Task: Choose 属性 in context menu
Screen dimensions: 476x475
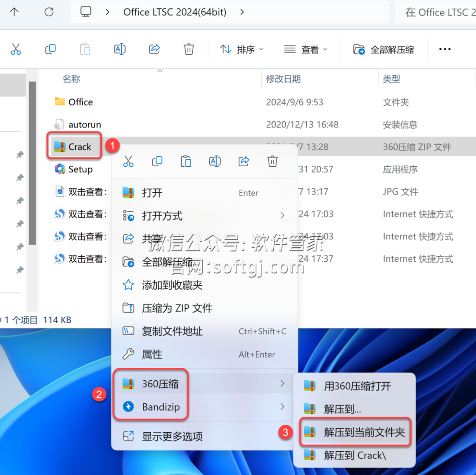Action: (x=205, y=354)
